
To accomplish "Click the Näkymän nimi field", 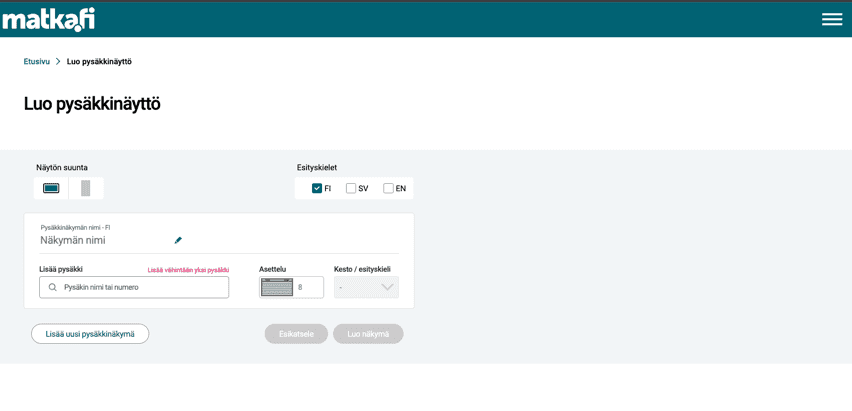I will pos(73,240).
